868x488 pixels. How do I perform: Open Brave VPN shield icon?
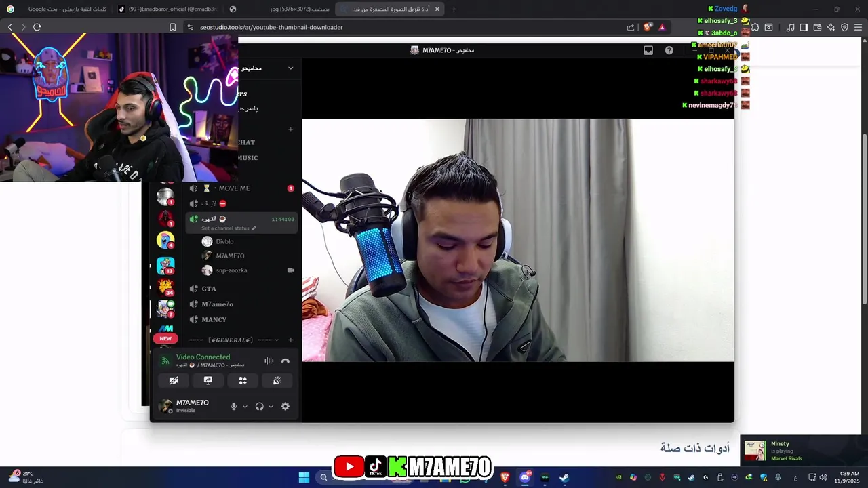pos(844,27)
